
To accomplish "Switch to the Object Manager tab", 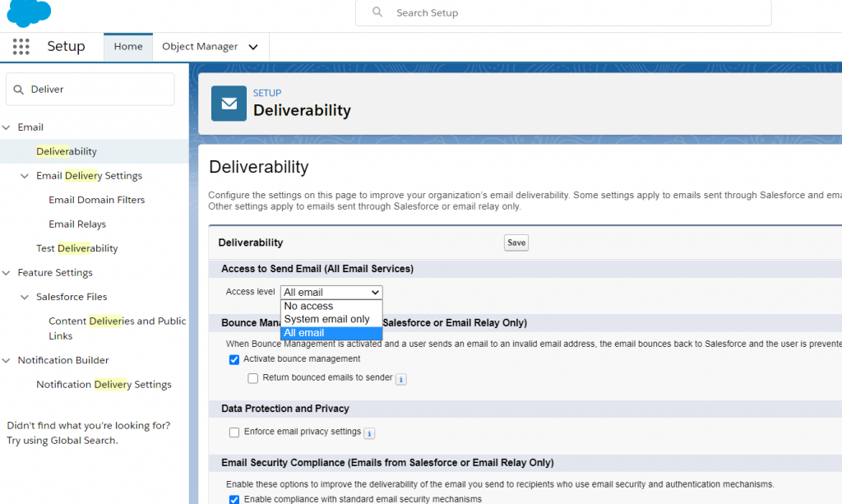I will (x=200, y=47).
